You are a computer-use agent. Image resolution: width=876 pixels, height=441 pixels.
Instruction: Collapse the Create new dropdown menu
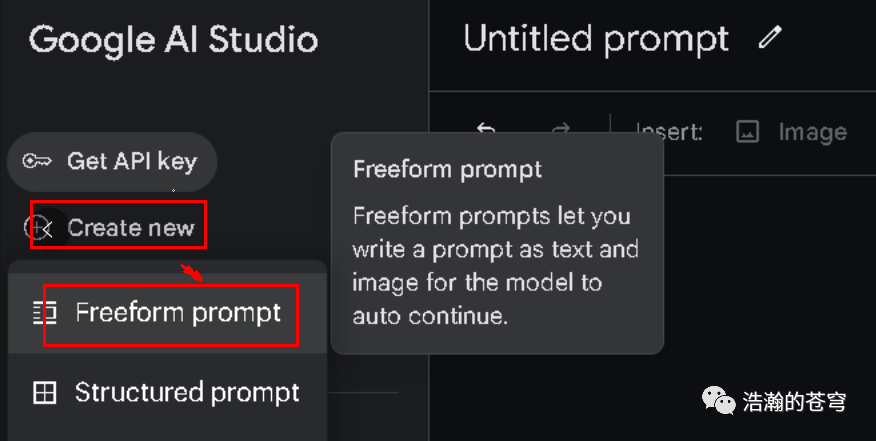click(x=110, y=227)
